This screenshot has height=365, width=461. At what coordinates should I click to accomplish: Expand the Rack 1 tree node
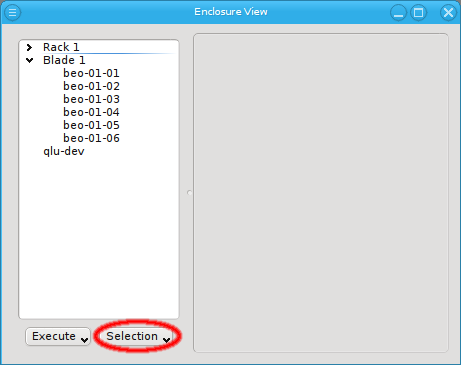(29, 47)
